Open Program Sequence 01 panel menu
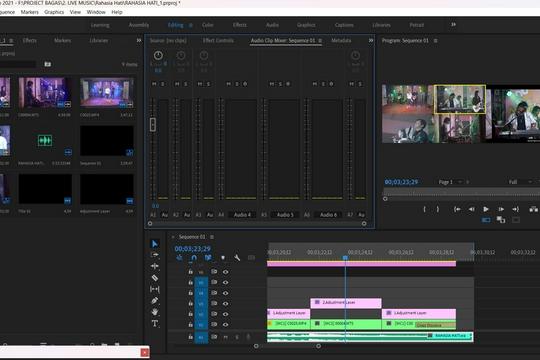 click(x=436, y=41)
